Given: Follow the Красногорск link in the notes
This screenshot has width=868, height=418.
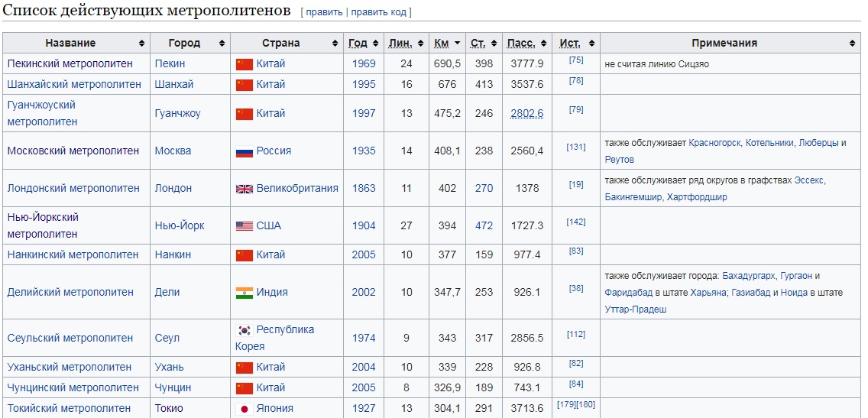Looking at the screenshot, I should (714, 143).
